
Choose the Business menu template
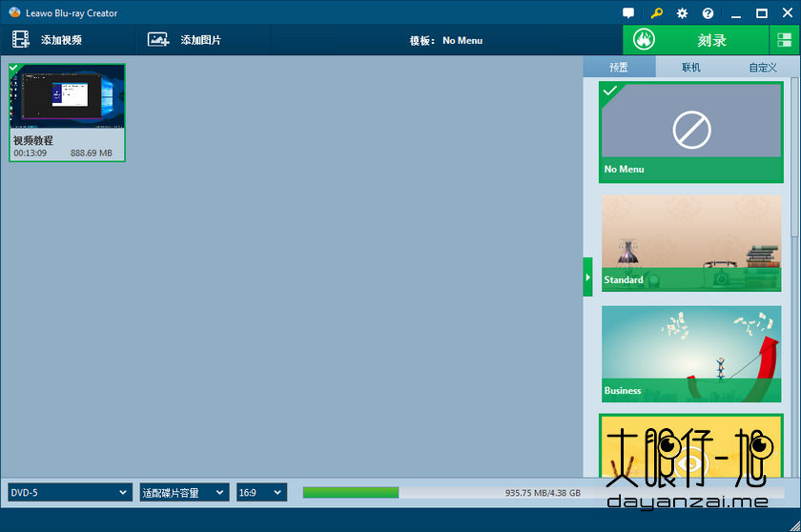[691, 354]
